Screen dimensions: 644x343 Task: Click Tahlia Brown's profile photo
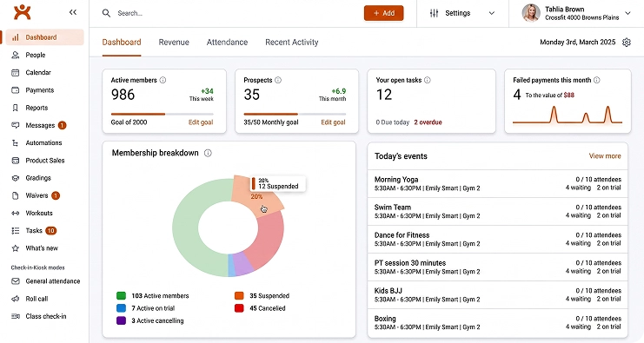click(x=531, y=13)
